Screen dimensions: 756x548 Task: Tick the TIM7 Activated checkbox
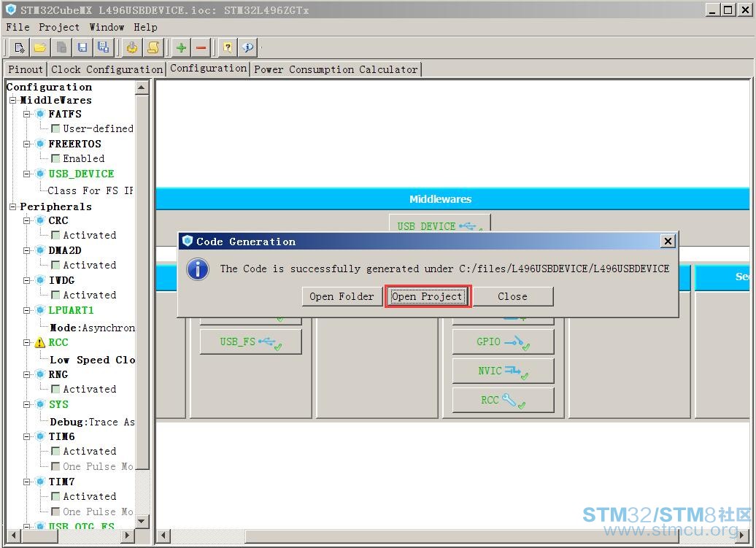coord(55,496)
